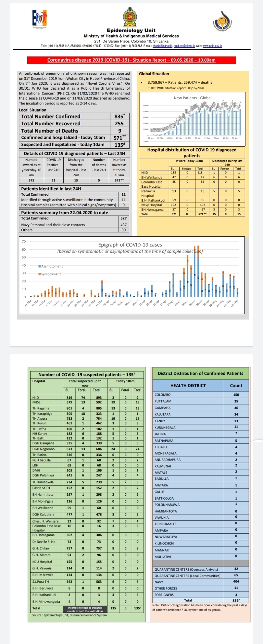Screen dimensions: 263x644
Task: Click 'Suspected and hospitalized - today 10am' label
Action: pos(63,144)
